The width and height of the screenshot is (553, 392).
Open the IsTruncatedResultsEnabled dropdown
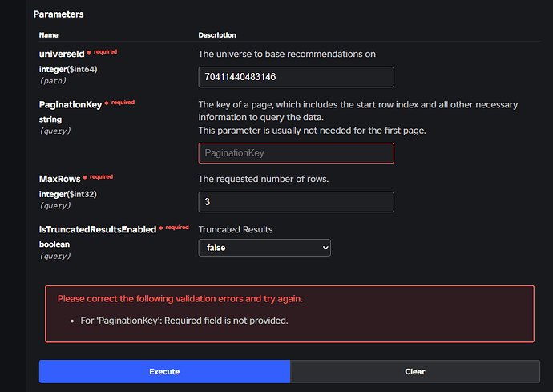(264, 248)
